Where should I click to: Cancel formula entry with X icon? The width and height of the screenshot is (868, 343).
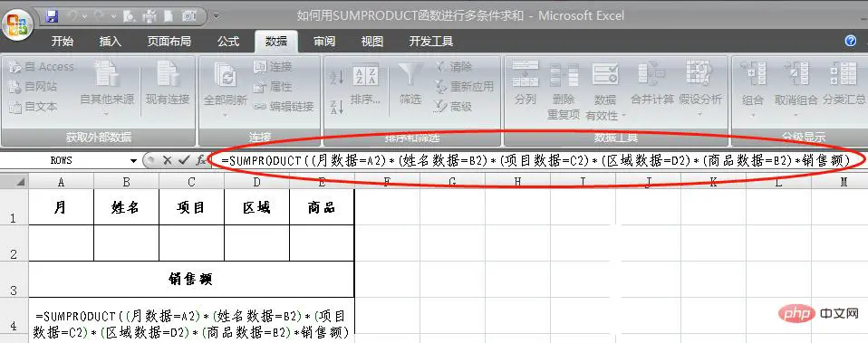coord(167,160)
